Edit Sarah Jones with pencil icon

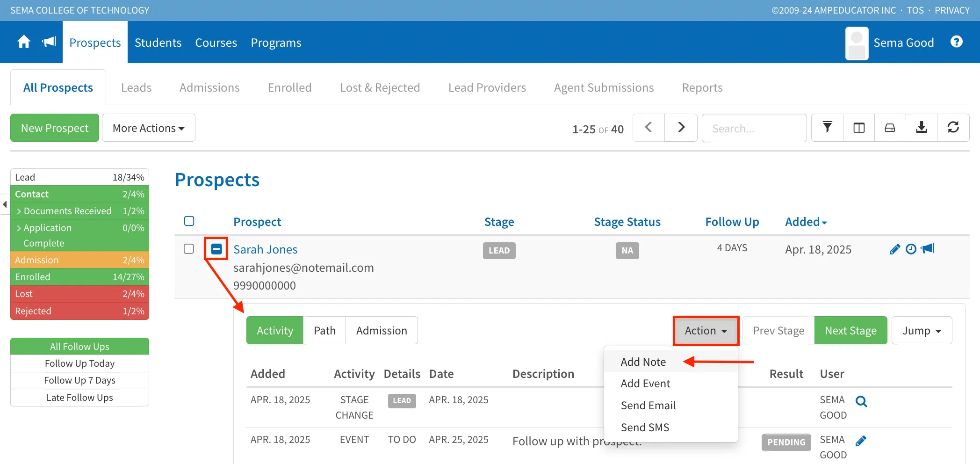point(894,249)
